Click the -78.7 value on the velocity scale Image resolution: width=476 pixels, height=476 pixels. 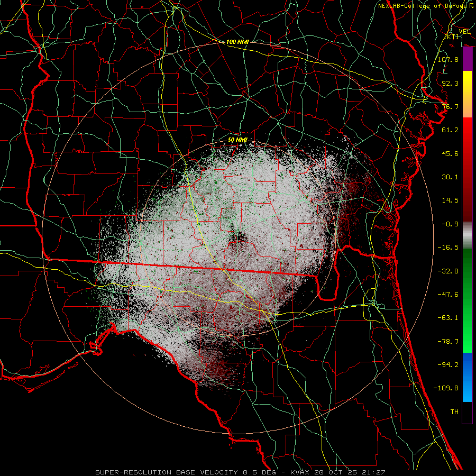coord(448,342)
